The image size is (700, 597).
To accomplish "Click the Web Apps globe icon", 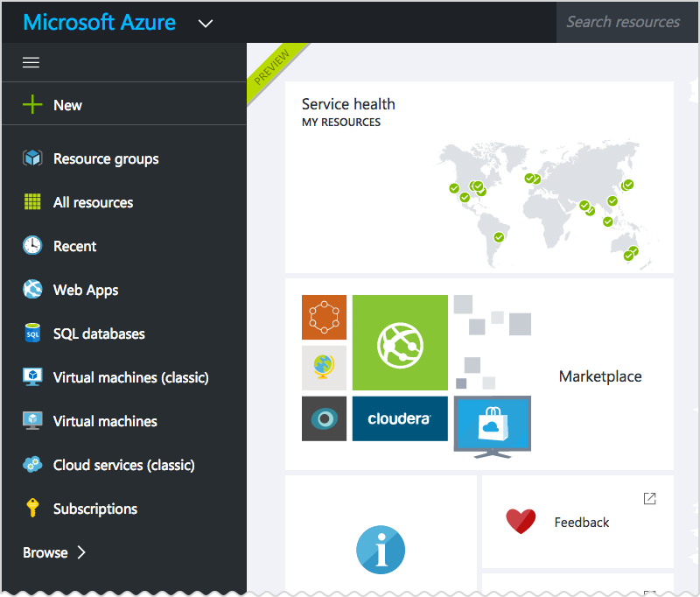I will pos(32,290).
